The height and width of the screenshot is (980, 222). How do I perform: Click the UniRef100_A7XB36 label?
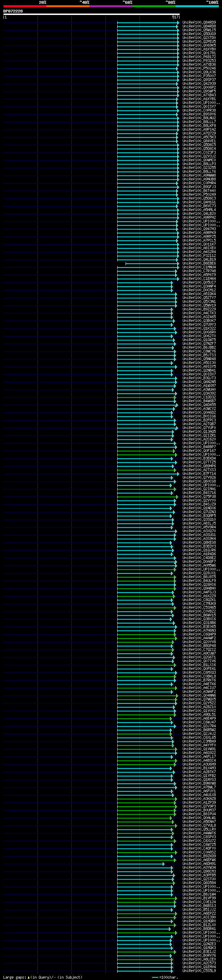pos(199,64)
